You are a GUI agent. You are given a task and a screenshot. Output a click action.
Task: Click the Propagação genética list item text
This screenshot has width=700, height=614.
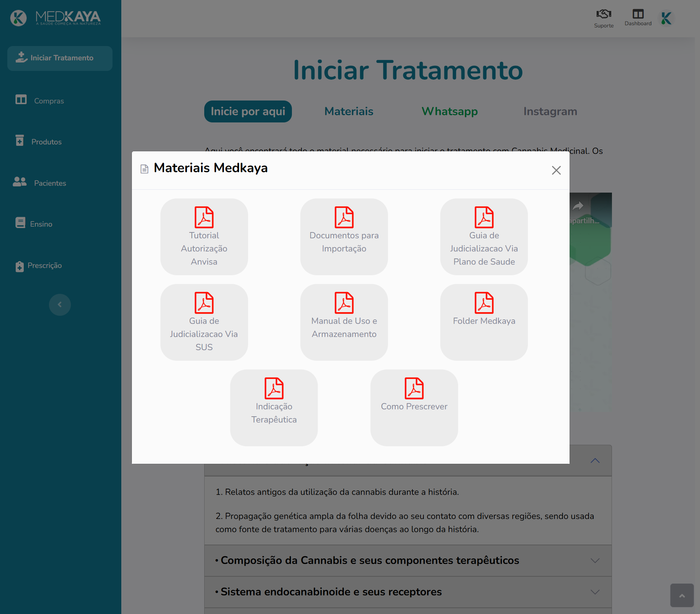coord(405,523)
